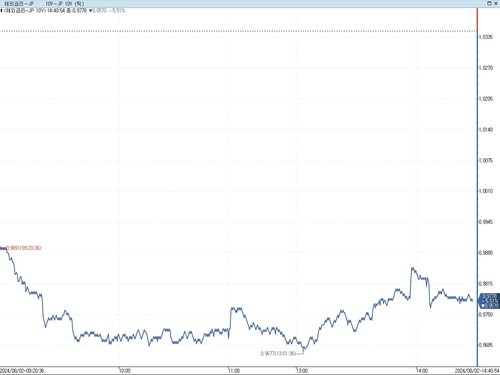
Task: Click the 1.0205 y-axis label
Action: [x=486, y=99]
